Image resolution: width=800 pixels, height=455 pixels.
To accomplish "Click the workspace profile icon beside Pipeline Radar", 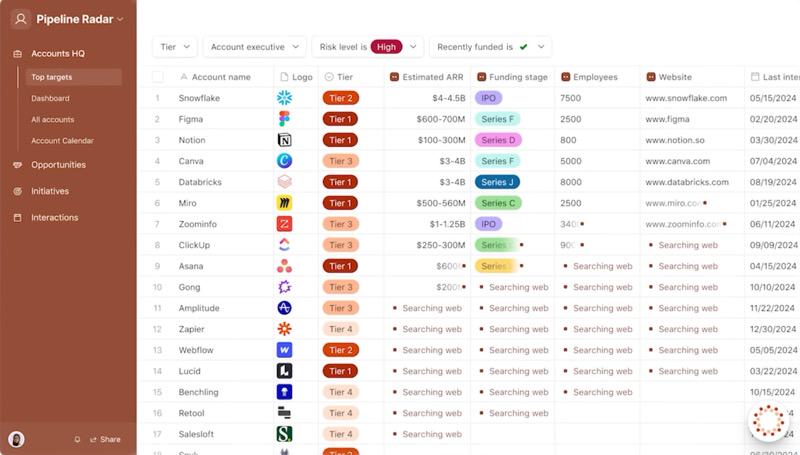I will tap(20, 19).
